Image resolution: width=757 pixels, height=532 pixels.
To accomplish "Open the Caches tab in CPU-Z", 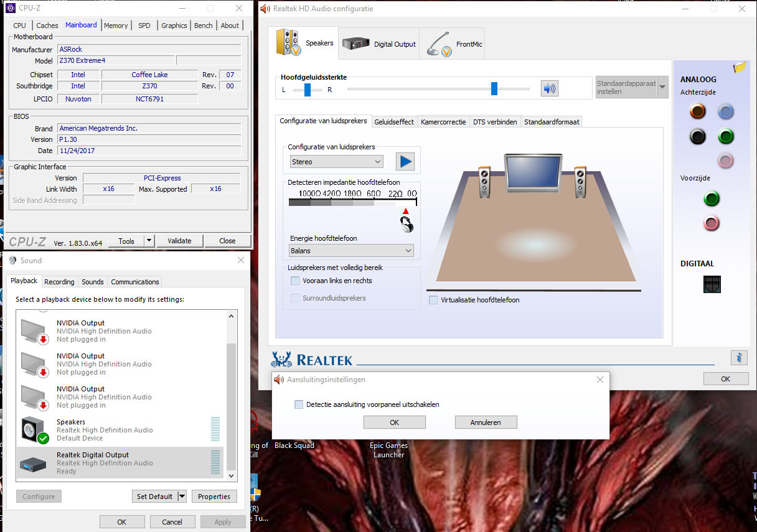I will (x=47, y=26).
